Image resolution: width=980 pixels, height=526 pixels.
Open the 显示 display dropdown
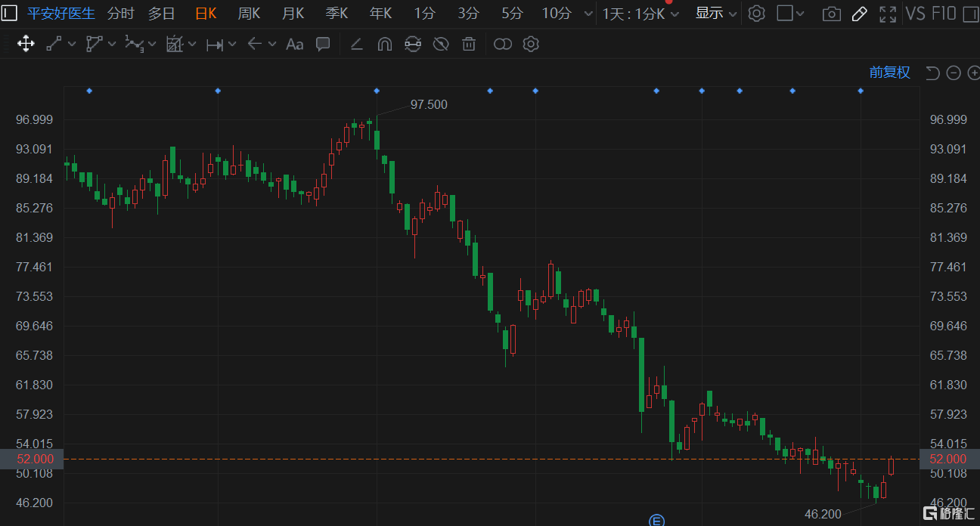[716, 13]
